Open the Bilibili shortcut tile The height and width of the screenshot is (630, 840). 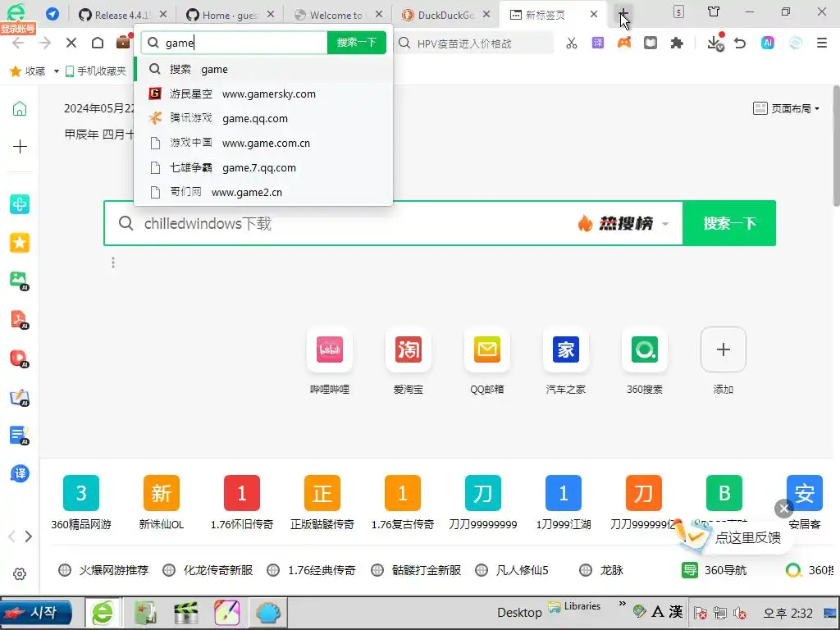pyautogui.click(x=330, y=349)
